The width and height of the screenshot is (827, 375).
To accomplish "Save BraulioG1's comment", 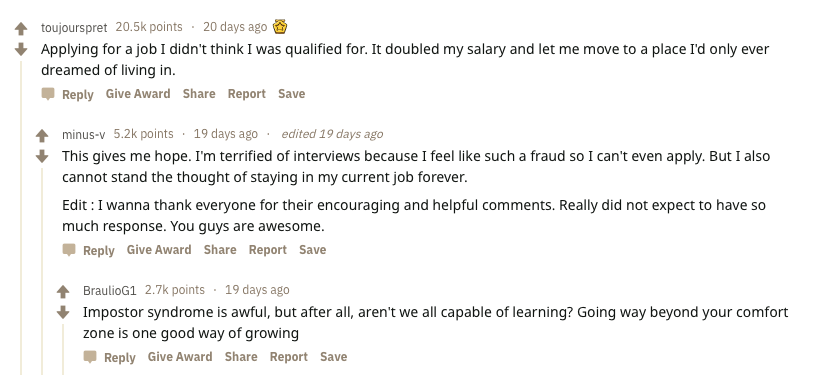I will coord(333,357).
